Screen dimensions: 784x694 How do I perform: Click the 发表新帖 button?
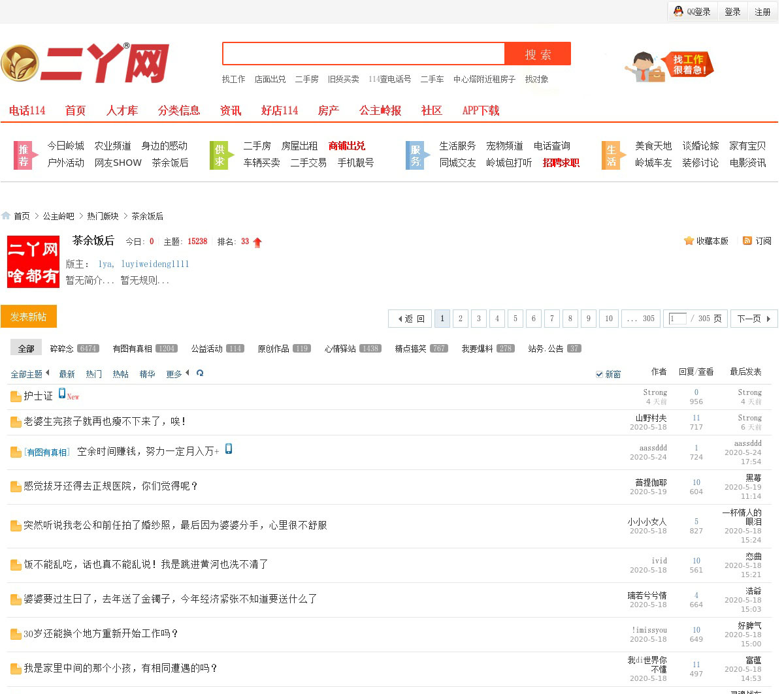click(x=29, y=317)
